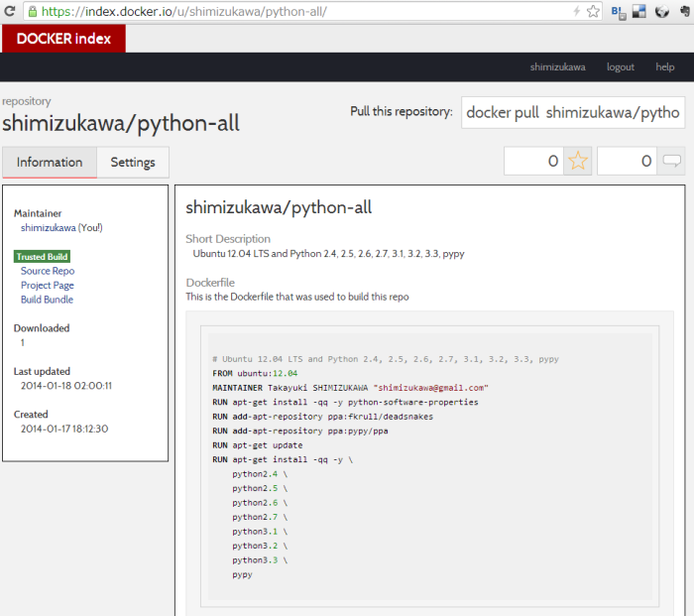694x616 pixels.
Task: Click the Last updated date 2014-01-18 02:00:11
Action: [x=66, y=386]
